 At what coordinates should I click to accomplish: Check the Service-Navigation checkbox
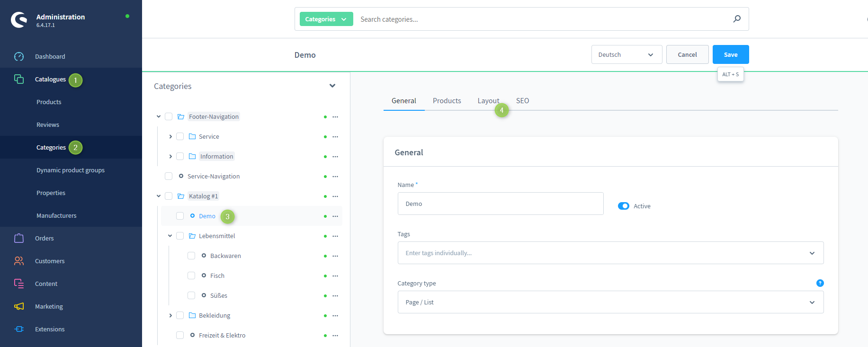(169, 176)
